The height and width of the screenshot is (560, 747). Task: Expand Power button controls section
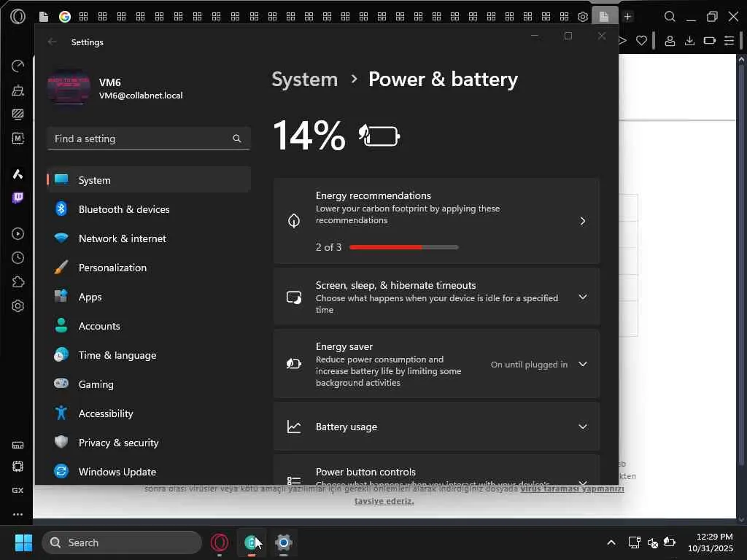[x=436, y=470]
